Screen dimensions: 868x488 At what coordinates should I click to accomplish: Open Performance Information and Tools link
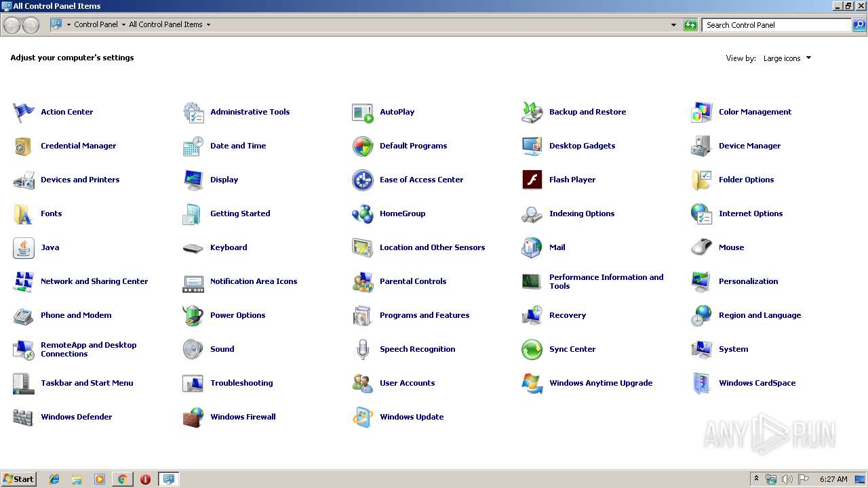coord(606,281)
